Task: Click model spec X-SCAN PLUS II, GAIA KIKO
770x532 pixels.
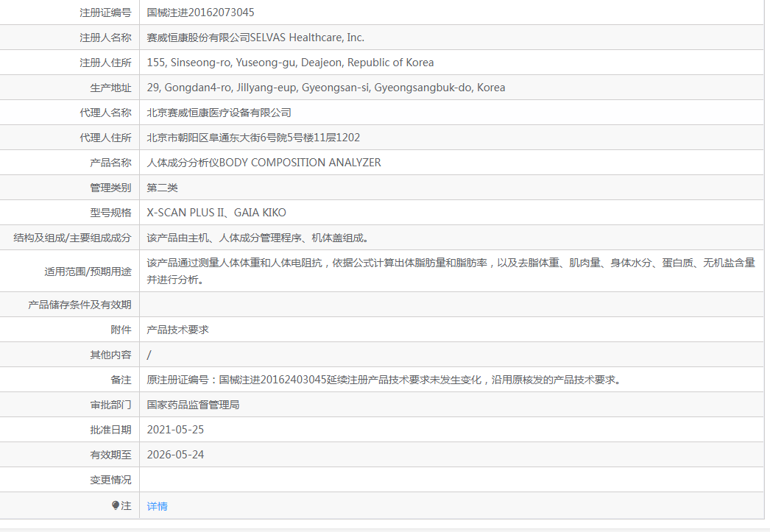Action: (x=216, y=213)
